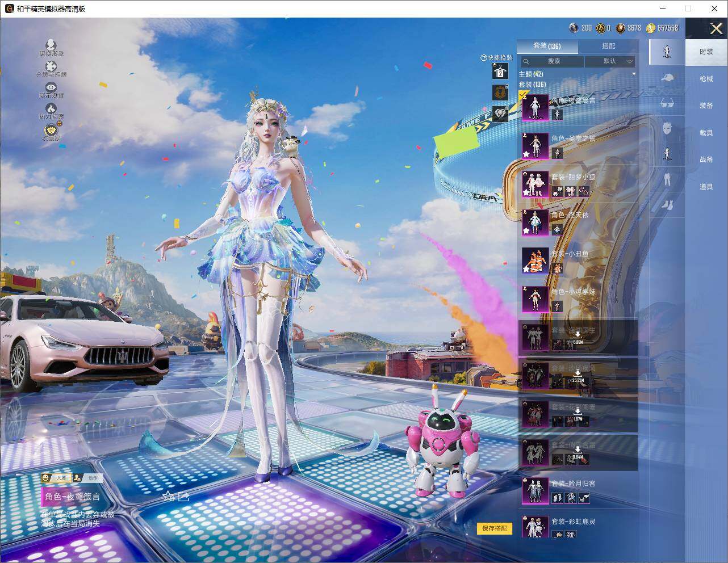The height and width of the screenshot is (563, 728).
Task: Click the silver coin balance 200
Action: [x=580, y=28]
